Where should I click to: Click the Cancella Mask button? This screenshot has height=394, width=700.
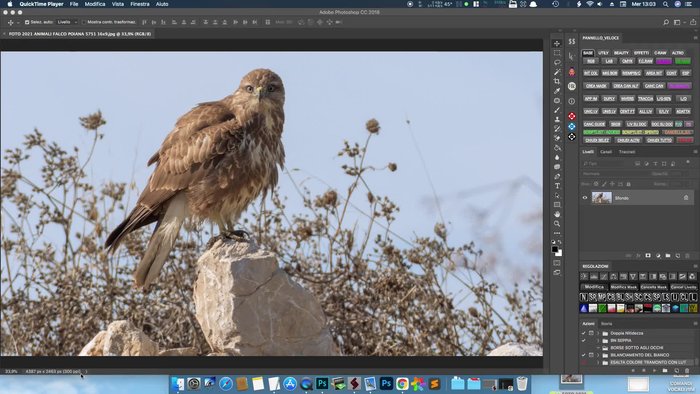point(654,287)
